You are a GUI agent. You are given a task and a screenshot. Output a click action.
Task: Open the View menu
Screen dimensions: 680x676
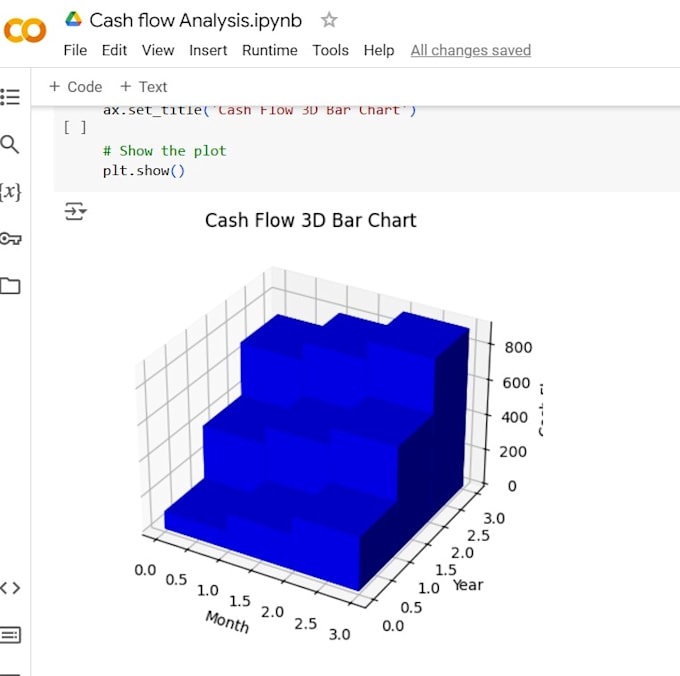[158, 50]
